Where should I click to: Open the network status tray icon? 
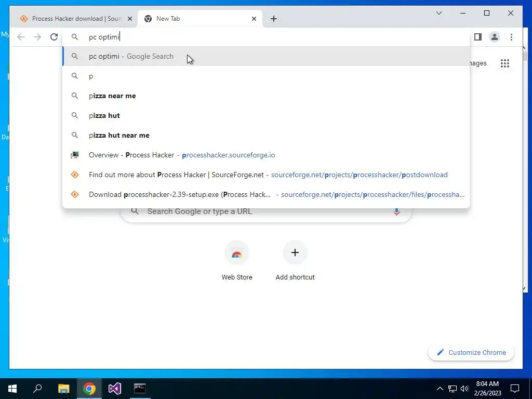(x=453, y=389)
